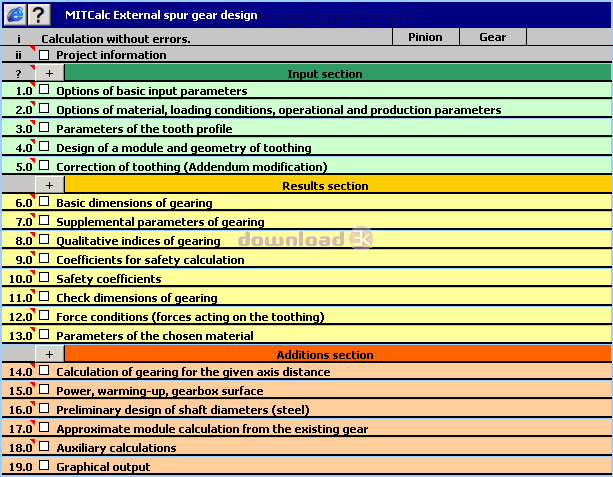Click 'Coefficients for safety calculation' label
The height and width of the screenshot is (477, 613).
point(150,260)
